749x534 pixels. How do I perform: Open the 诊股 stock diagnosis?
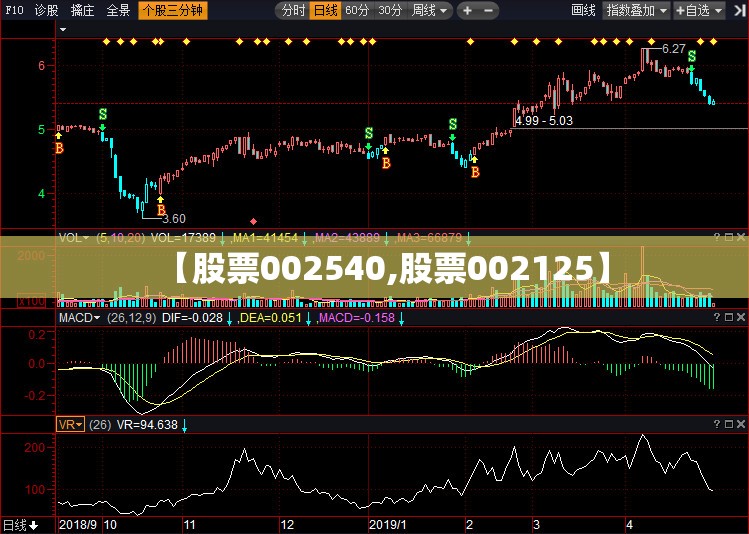47,10
